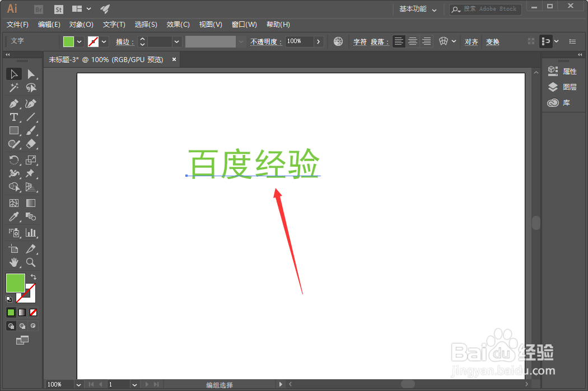Set none fill mode
The height and width of the screenshot is (391, 588).
[x=34, y=312]
